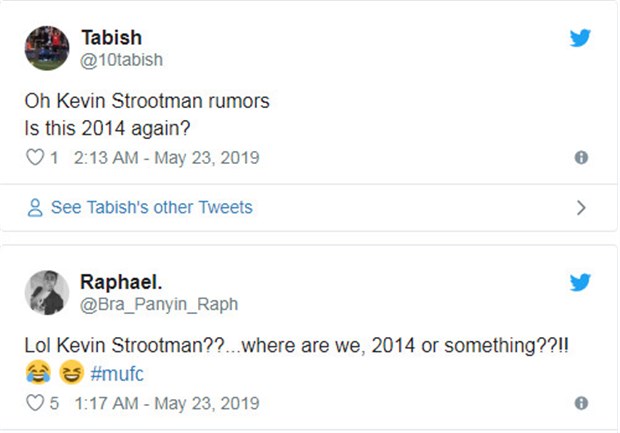Screen dimensions: 620x433
Task: Click the Raphael. display name
Action: coord(121,282)
